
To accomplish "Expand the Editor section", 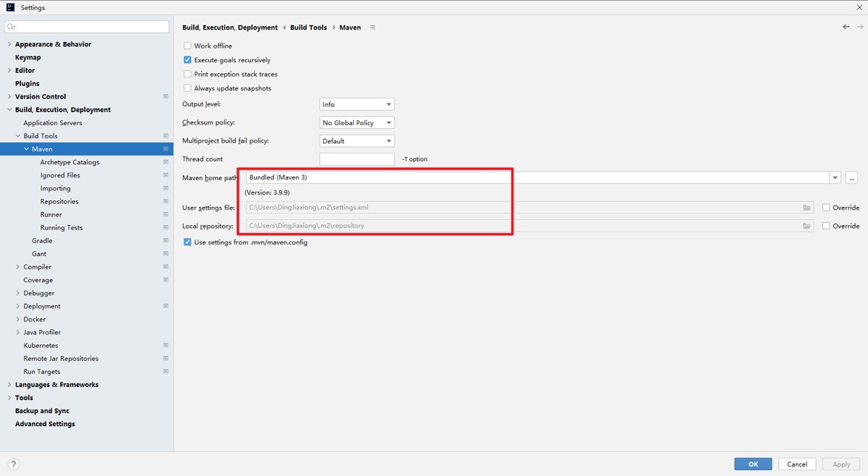I will [x=9, y=70].
